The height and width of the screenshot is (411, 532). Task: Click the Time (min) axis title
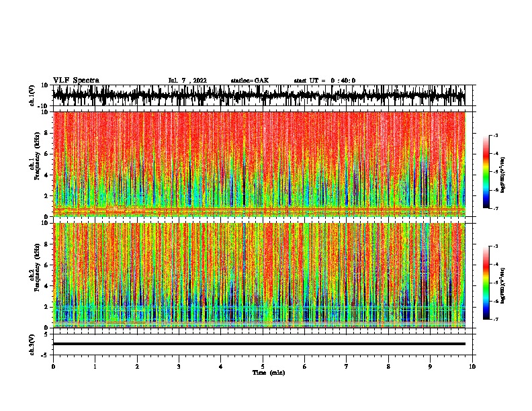(269, 373)
